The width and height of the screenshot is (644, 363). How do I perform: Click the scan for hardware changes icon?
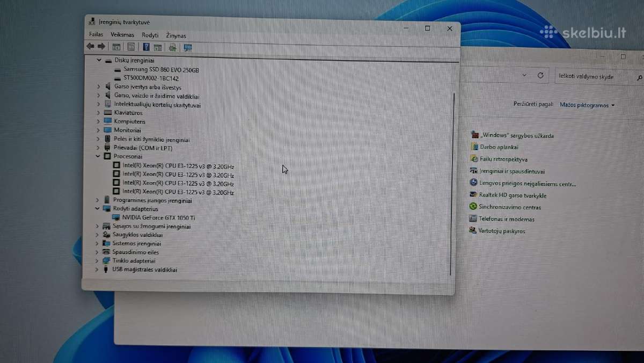click(172, 48)
